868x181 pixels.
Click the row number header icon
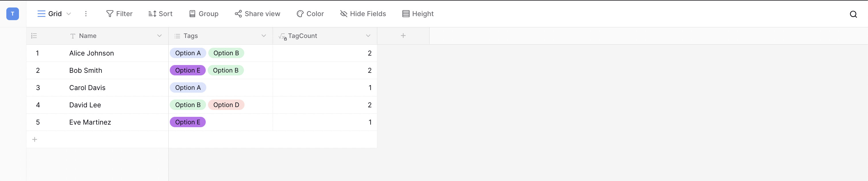[34, 36]
